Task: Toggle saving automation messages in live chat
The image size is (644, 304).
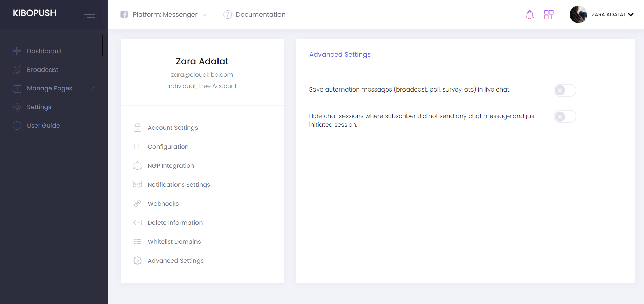Action: 565,90
